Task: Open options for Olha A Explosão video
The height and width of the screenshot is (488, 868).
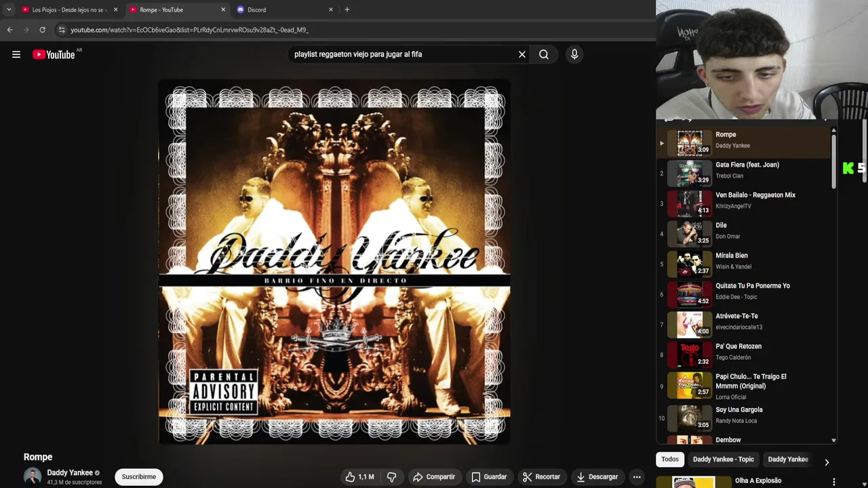Action: pos(834,482)
